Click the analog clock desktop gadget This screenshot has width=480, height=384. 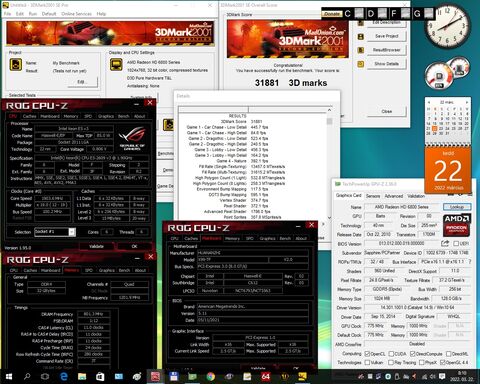[x=447, y=27]
